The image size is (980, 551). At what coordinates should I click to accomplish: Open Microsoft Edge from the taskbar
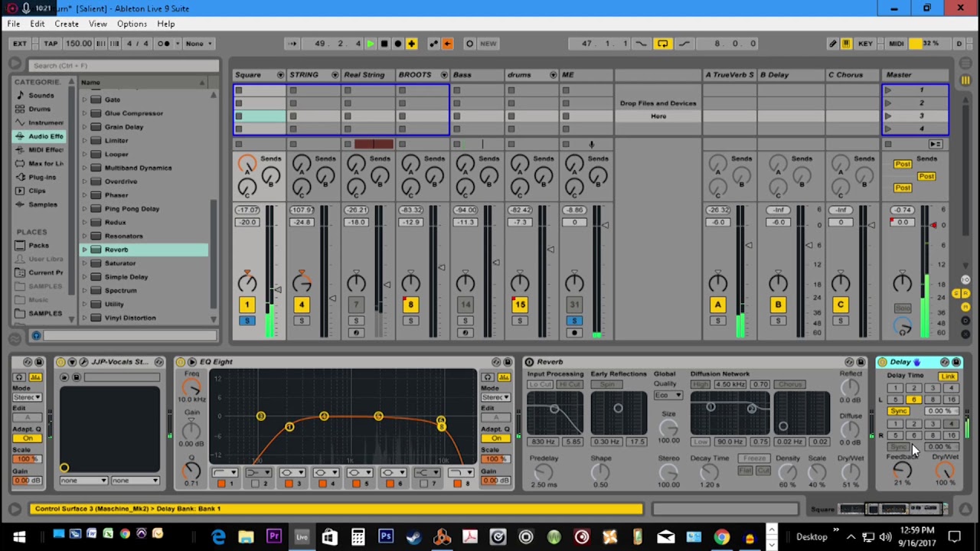(218, 536)
